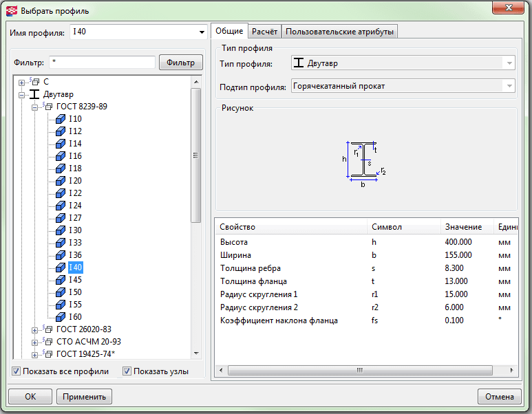This screenshot has height=414, width=532.
Task: Switch to the Расчёт tab
Action: (264, 32)
